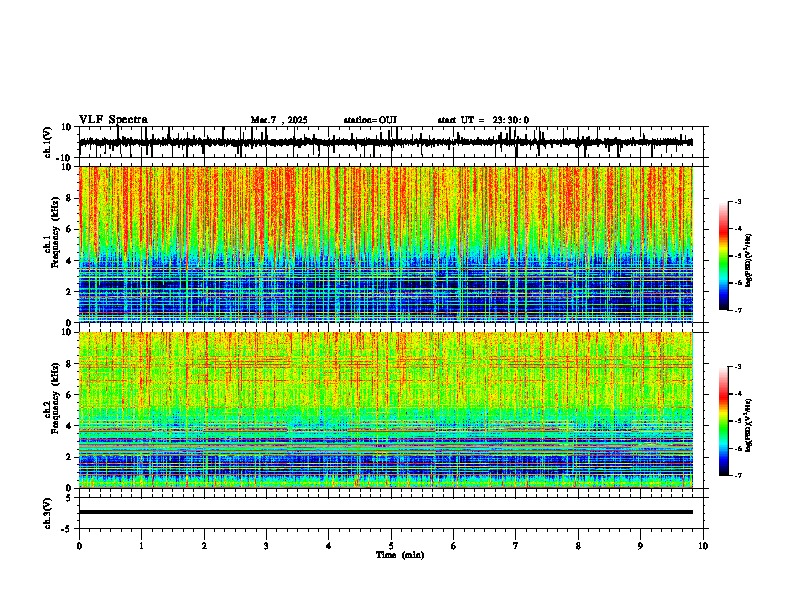Select the "start UT = 23:30: 0" text
792x612 pixels.
[x=483, y=120]
